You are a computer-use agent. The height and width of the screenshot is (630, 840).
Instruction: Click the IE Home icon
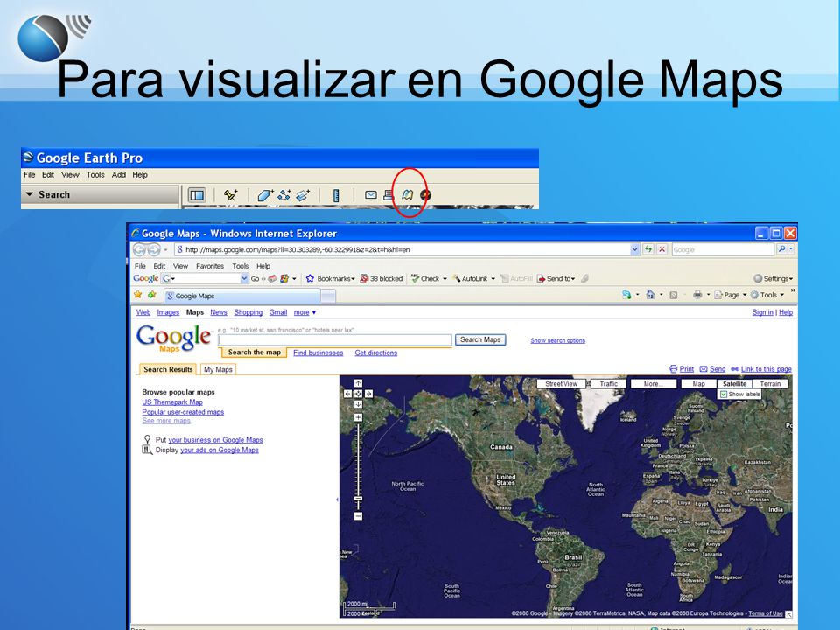(x=650, y=295)
